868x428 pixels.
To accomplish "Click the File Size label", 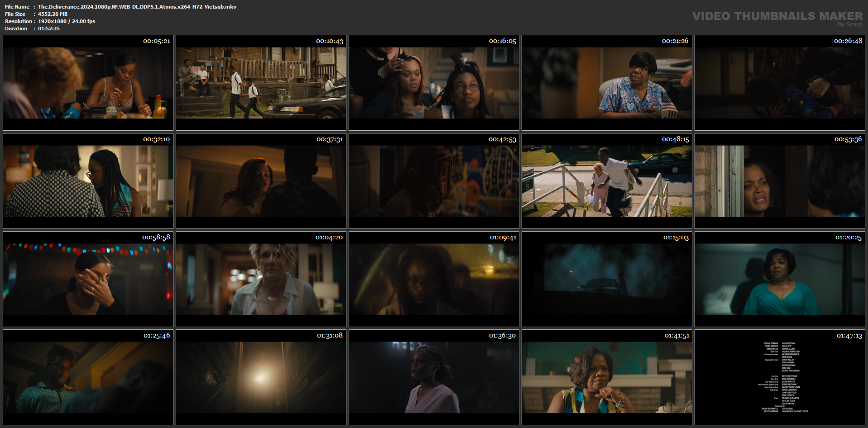I will [15, 14].
